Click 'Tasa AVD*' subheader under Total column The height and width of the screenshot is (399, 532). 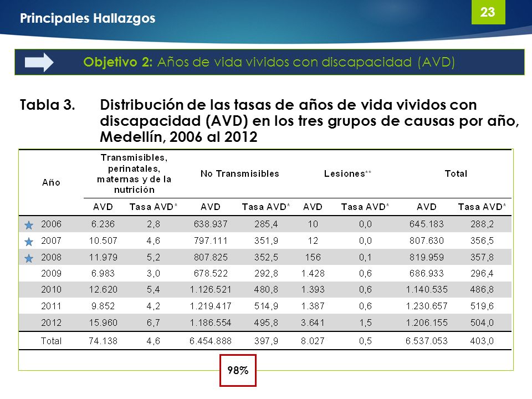click(482, 207)
